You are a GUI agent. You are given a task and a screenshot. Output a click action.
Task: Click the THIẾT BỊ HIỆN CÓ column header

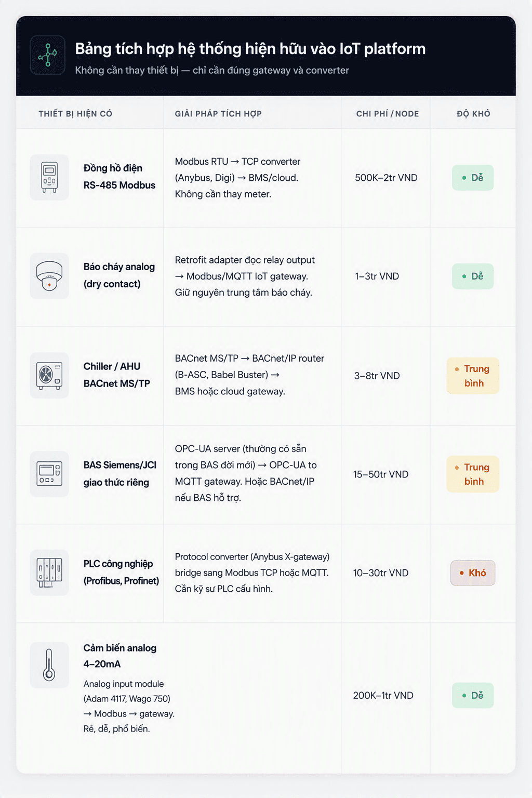(x=75, y=114)
